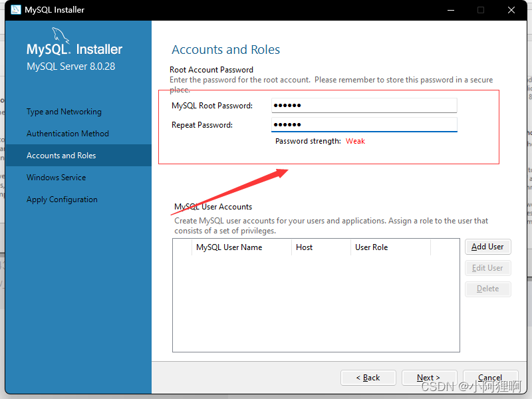Click the Back button
532x399 pixels.
(x=368, y=378)
